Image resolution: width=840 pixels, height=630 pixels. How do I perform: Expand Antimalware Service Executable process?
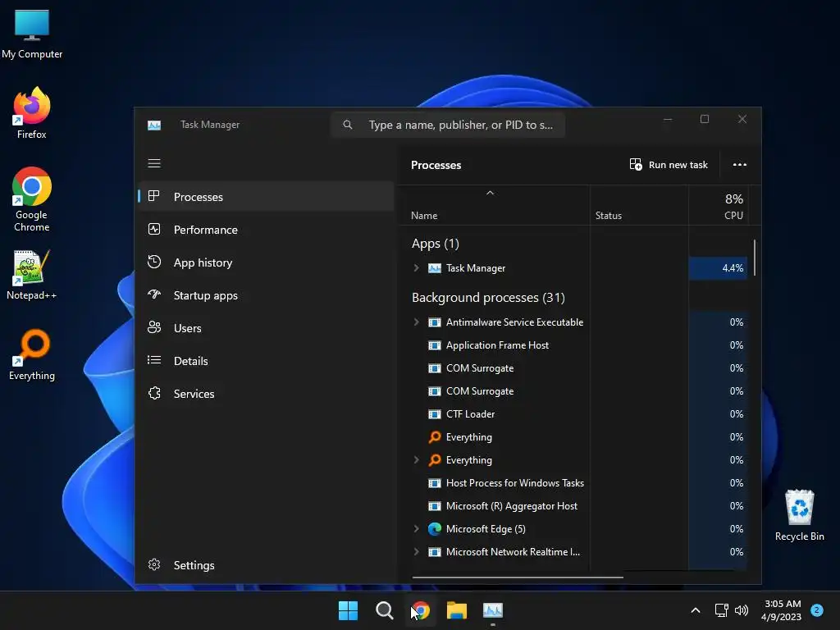[416, 322]
